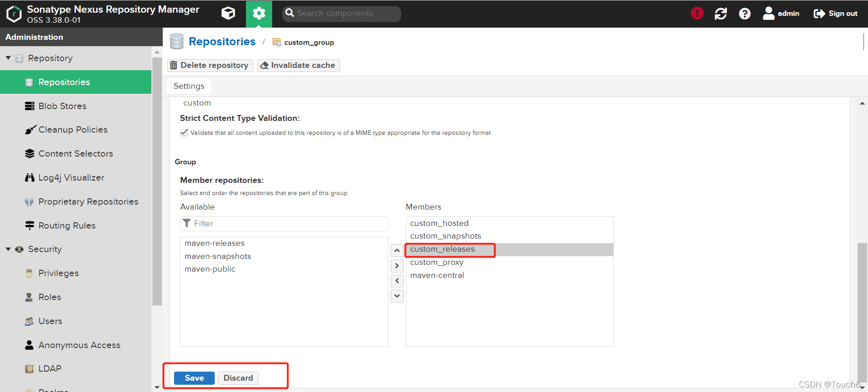Select Repositories in the sidebar
This screenshot has width=868, height=392.
(75, 82)
